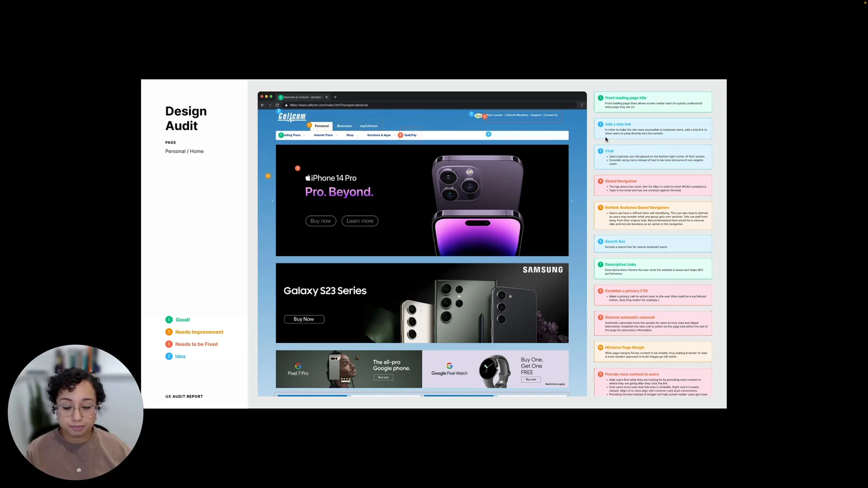Image resolution: width=868 pixels, height=488 pixels.
Task: Click the 'Add a skip link' heading
Action: pyautogui.click(x=618, y=124)
